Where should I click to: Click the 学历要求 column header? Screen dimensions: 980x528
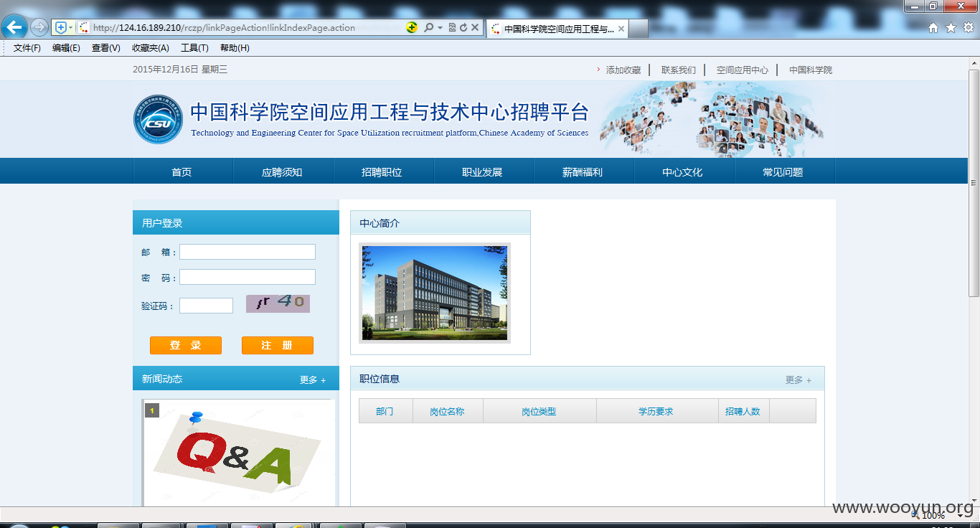(656, 412)
